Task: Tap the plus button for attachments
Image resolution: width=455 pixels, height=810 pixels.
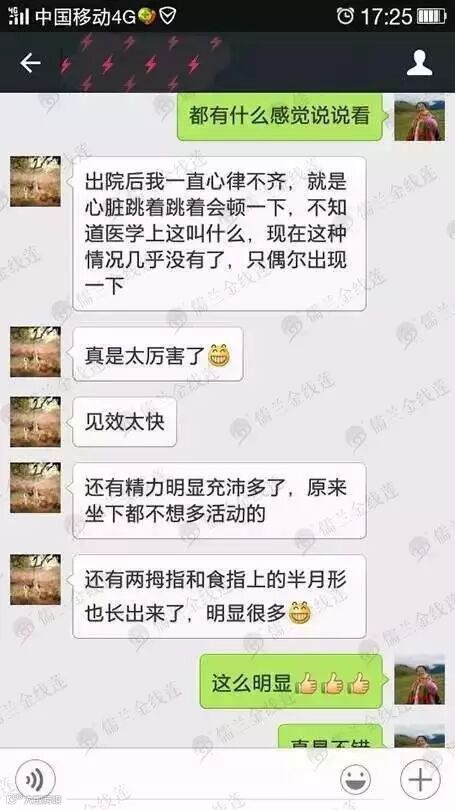Action: pyautogui.click(x=420, y=779)
